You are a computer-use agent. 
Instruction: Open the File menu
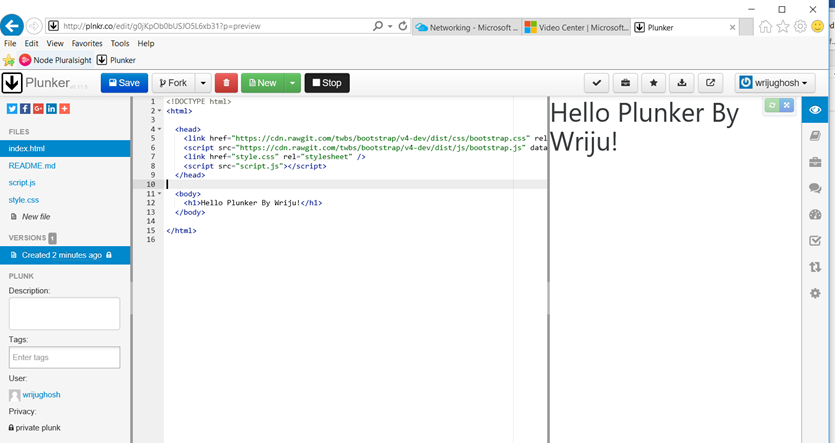pos(10,44)
